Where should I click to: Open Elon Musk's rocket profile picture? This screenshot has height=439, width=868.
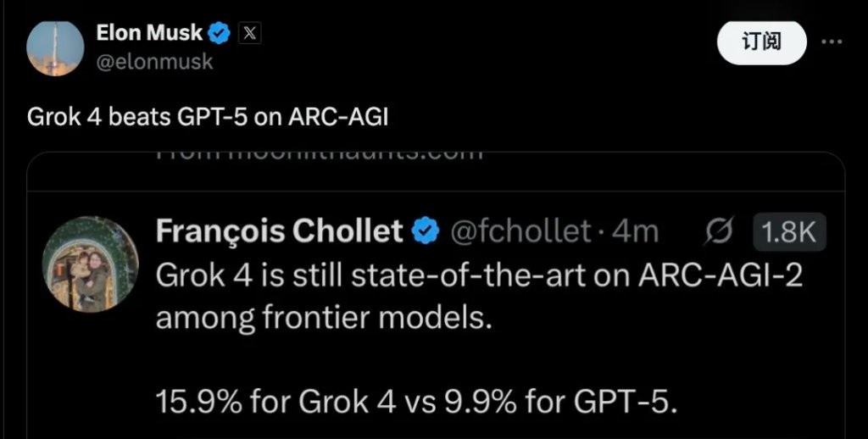55,48
